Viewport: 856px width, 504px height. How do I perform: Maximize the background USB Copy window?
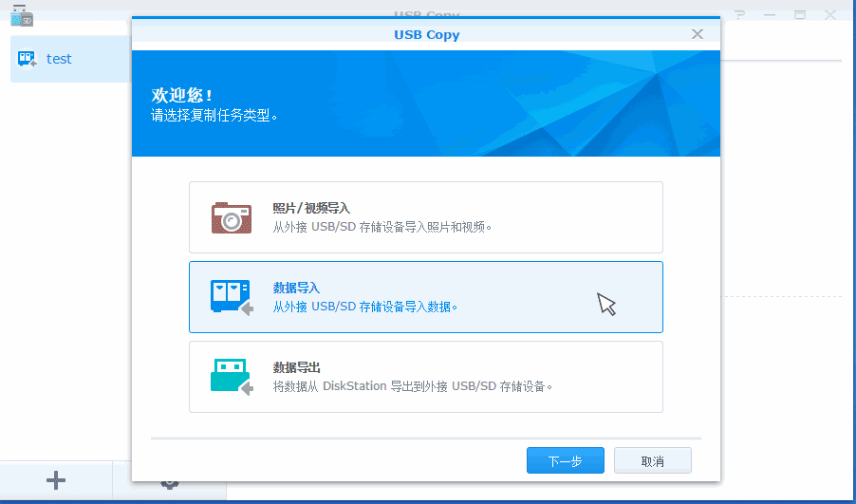(x=800, y=15)
